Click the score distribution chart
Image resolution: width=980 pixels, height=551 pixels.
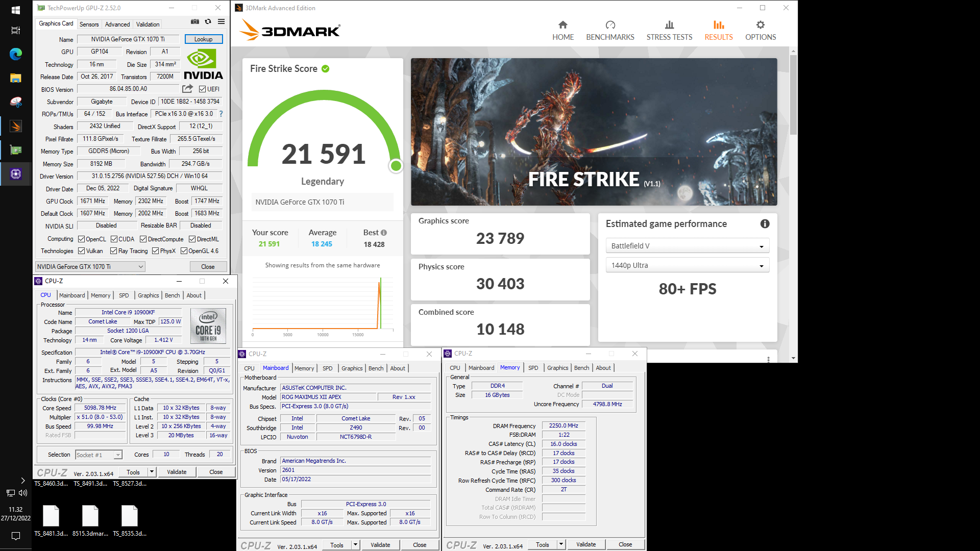click(x=323, y=306)
